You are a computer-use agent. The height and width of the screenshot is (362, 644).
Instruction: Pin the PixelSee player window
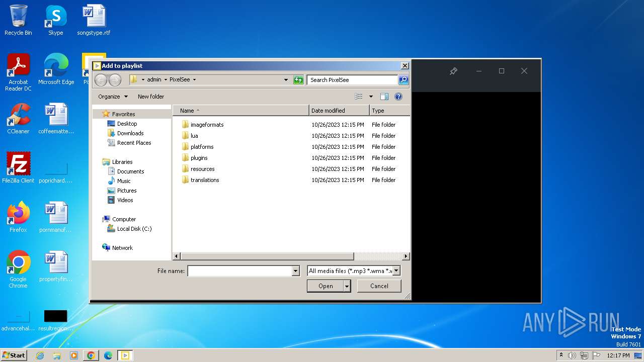453,71
